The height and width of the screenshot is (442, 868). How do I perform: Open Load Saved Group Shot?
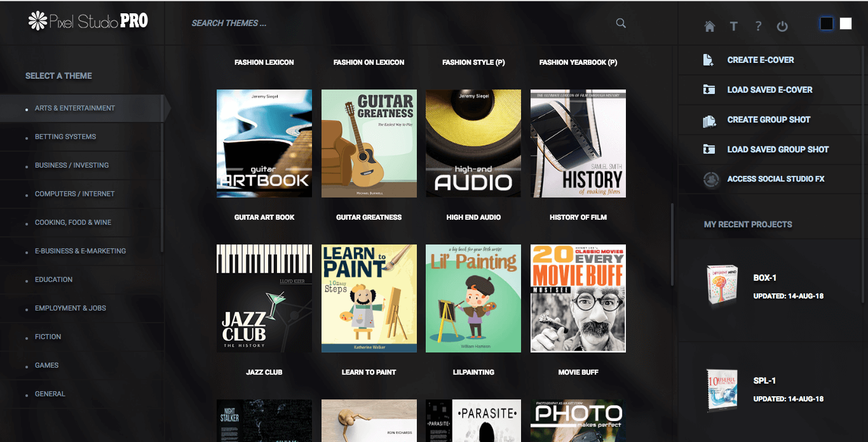(x=778, y=149)
